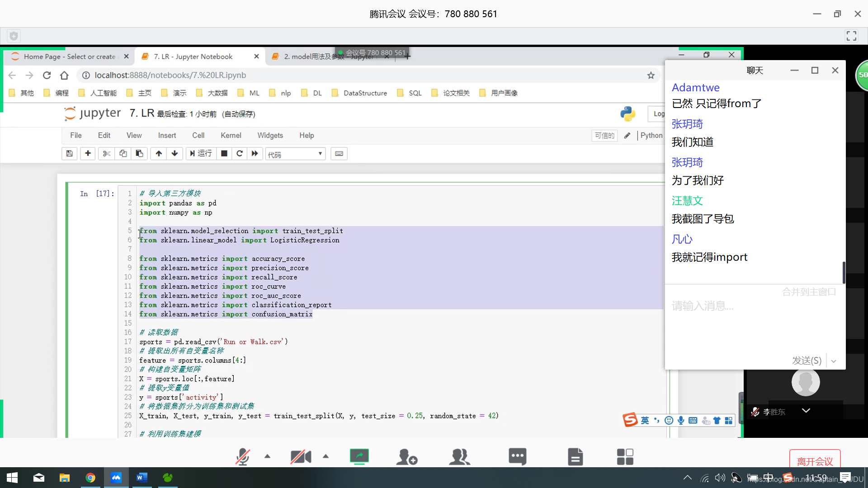Open the meeting documents icon
The width and height of the screenshot is (868, 488).
point(575,456)
